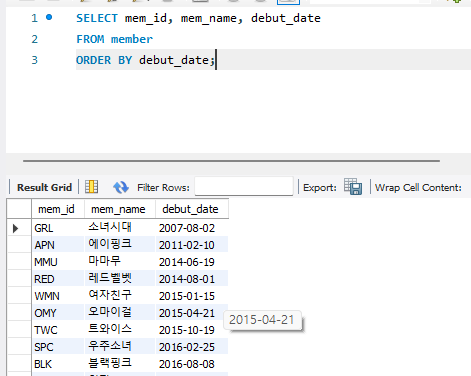Toggle form editor view icon in result grid
The image size is (471, 376).
[x=91, y=187]
